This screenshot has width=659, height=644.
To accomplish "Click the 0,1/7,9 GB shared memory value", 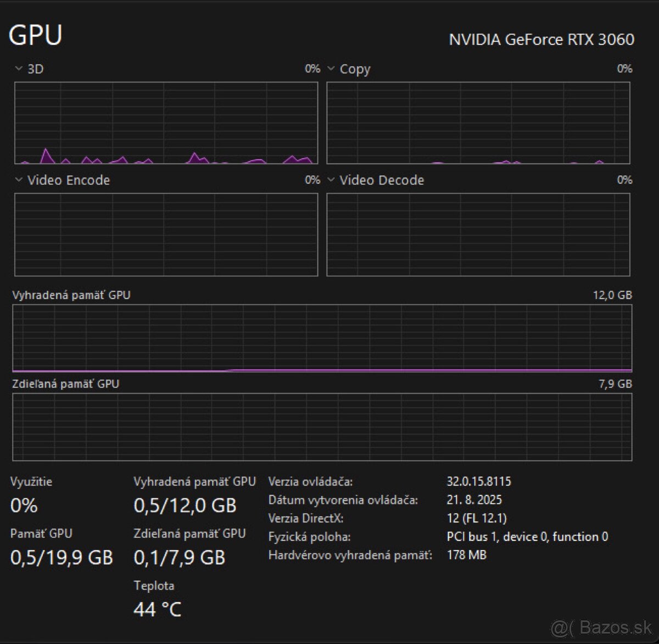I will click(180, 558).
